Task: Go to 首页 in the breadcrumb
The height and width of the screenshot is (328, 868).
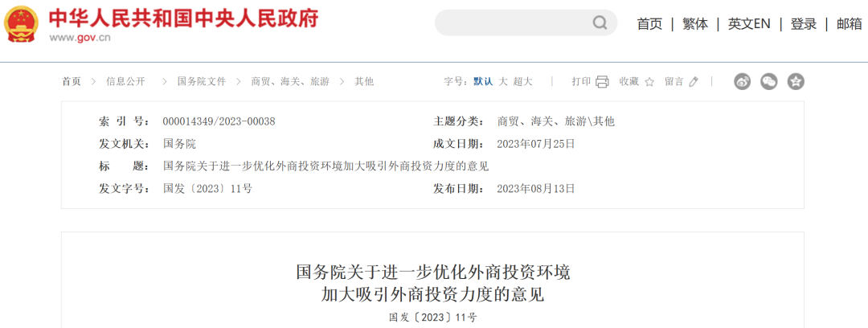Action: [x=72, y=81]
